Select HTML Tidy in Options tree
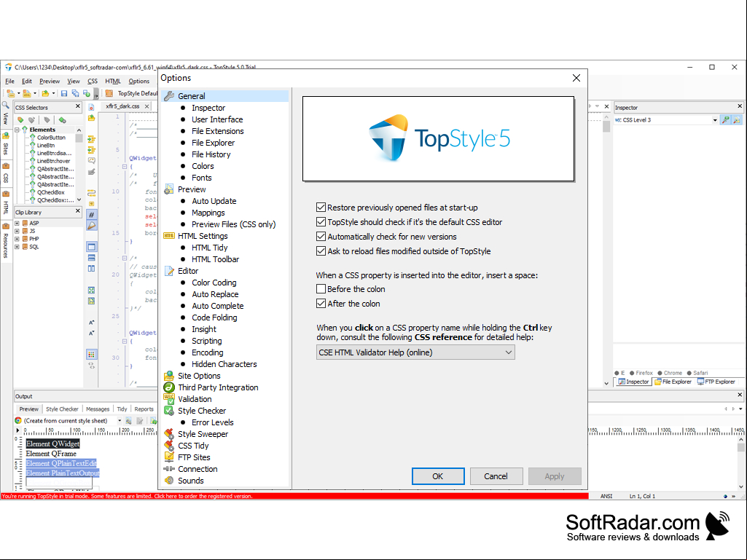Screen dimensions: 747x560 point(210,248)
